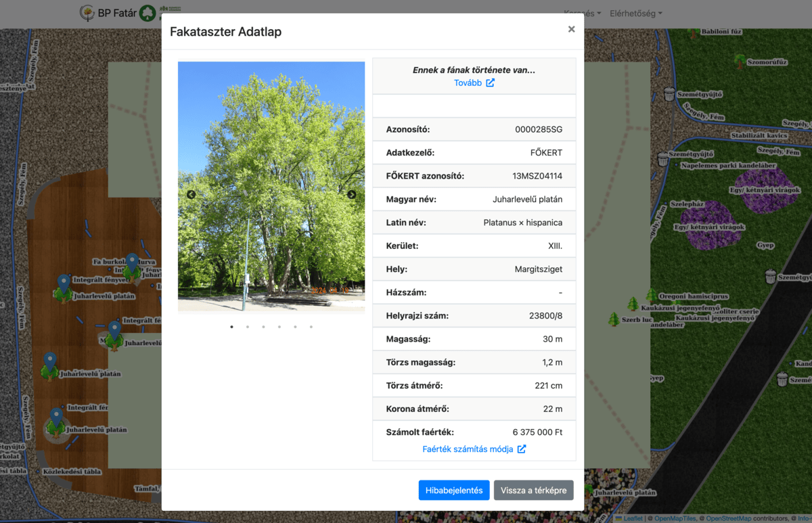812x523 pixels.
Task: Jump to the last carousel indicator dot
Action: 311,327
